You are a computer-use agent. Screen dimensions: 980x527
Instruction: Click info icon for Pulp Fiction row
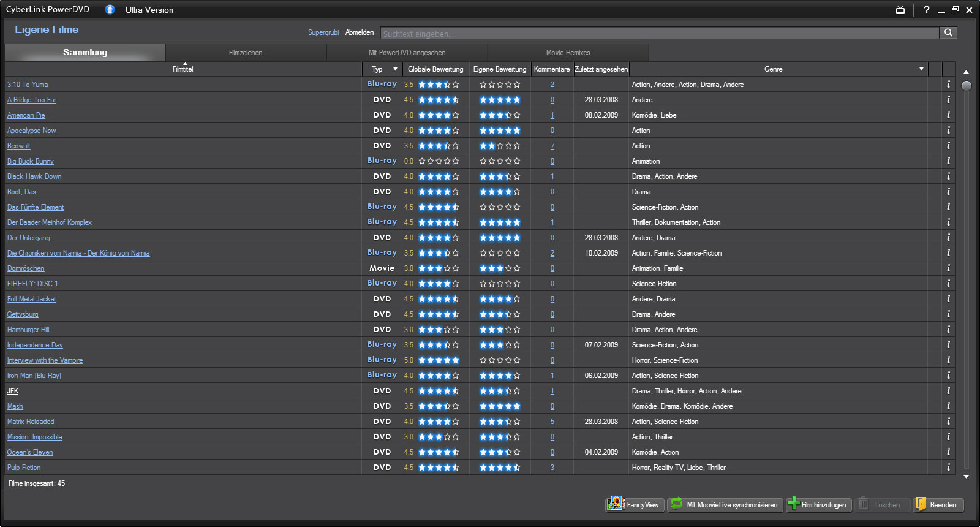click(948, 468)
